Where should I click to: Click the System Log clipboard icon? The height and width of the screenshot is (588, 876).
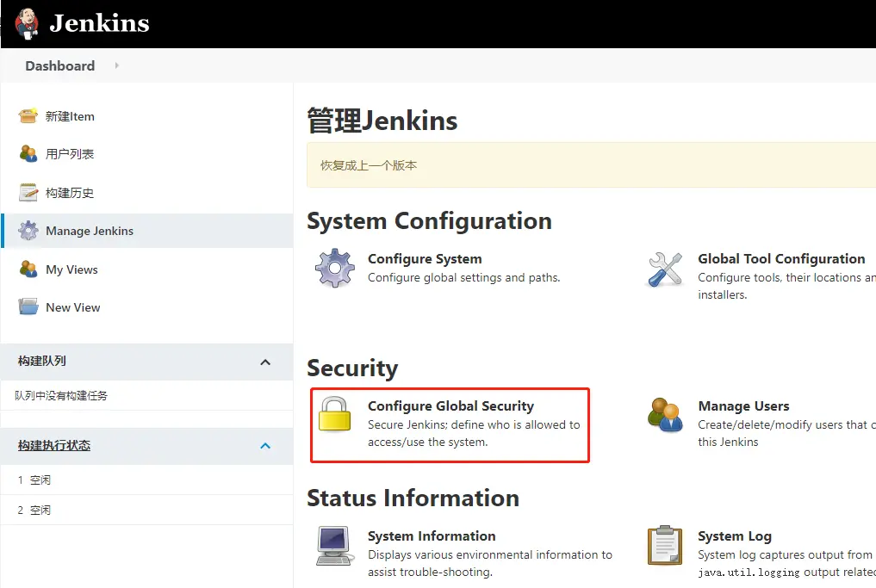coord(665,546)
